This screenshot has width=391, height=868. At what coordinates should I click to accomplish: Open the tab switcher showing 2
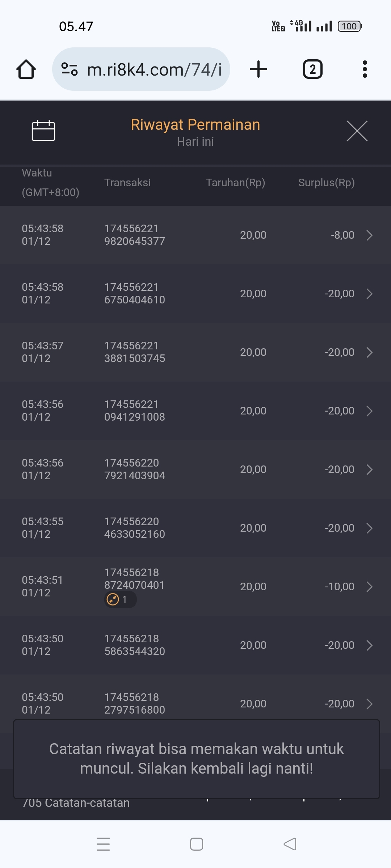pyautogui.click(x=312, y=69)
